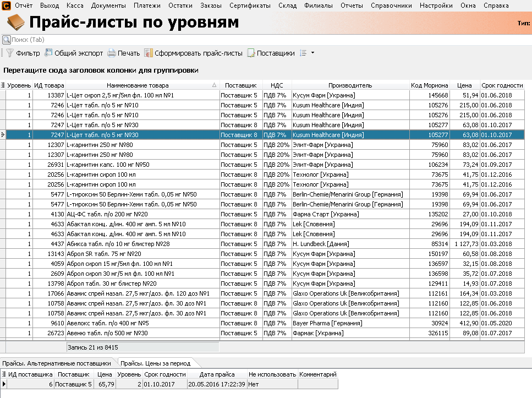Sort by the Цена column header
The height and width of the screenshot is (398, 532).
tap(464, 85)
